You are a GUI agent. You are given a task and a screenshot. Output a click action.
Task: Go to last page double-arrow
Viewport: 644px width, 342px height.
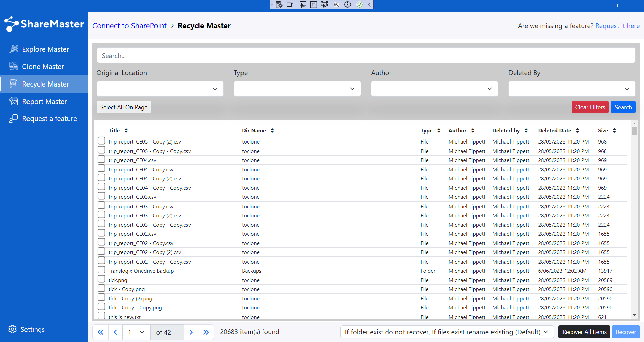tap(206, 332)
